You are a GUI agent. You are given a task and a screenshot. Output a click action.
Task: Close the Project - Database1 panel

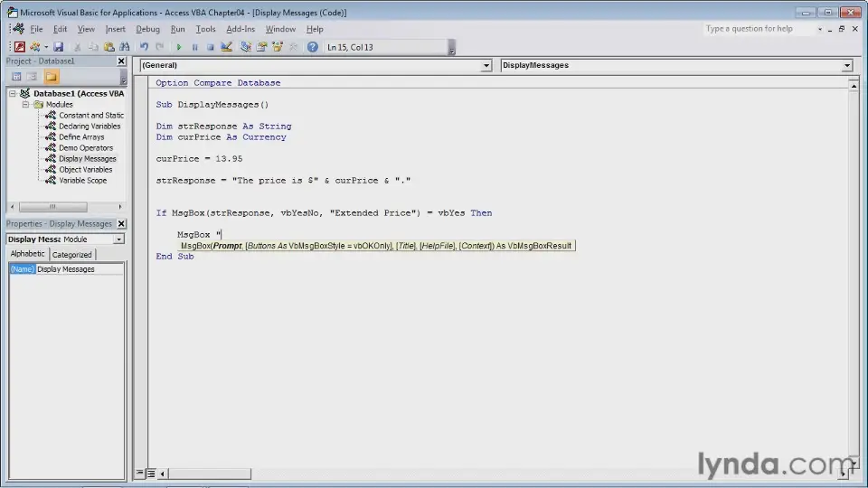tap(121, 61)
